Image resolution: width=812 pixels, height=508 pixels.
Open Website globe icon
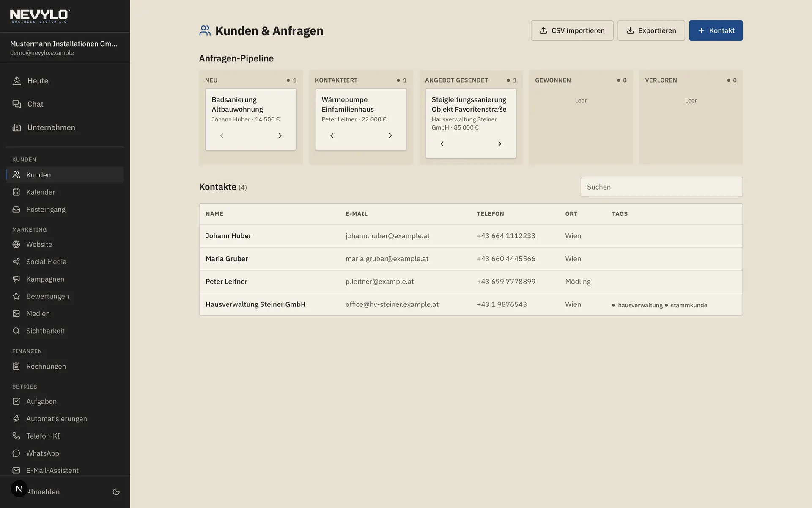pyautogui.click(x=16, y=244)
